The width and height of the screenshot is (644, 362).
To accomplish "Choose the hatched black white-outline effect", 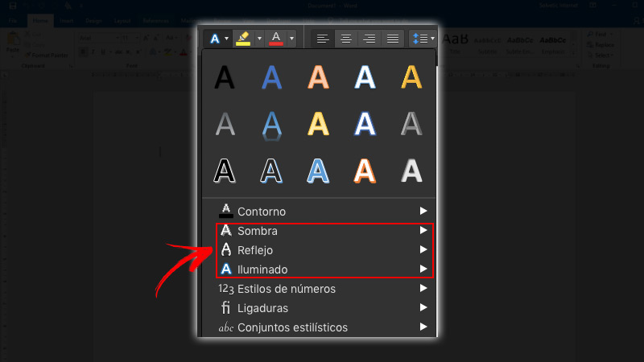I will [x=271, y=171].
